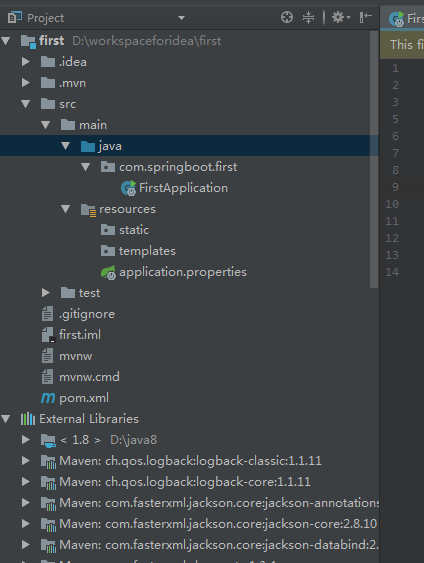Select the first.iml file
The image size is (424, 563).
click(x=80, y=335)
